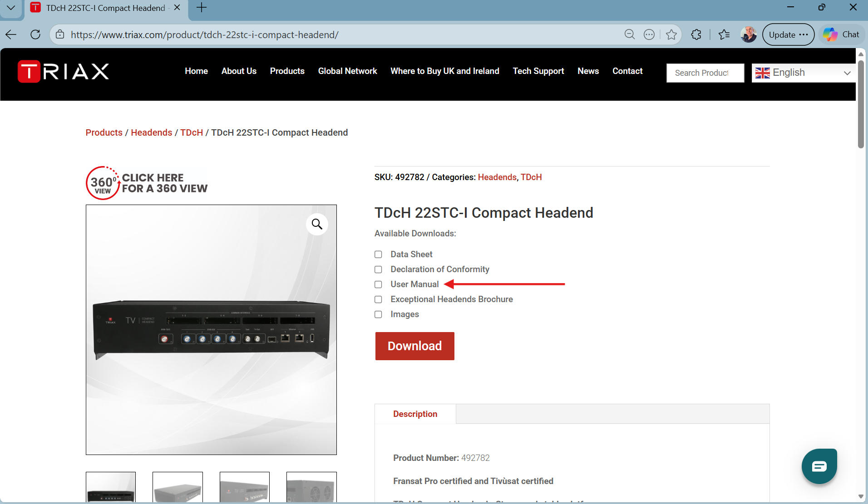The width and height of the screenshot is (868, 504).
Task: Open the live chat bubble widget
Action: click(x=819, y=466)
